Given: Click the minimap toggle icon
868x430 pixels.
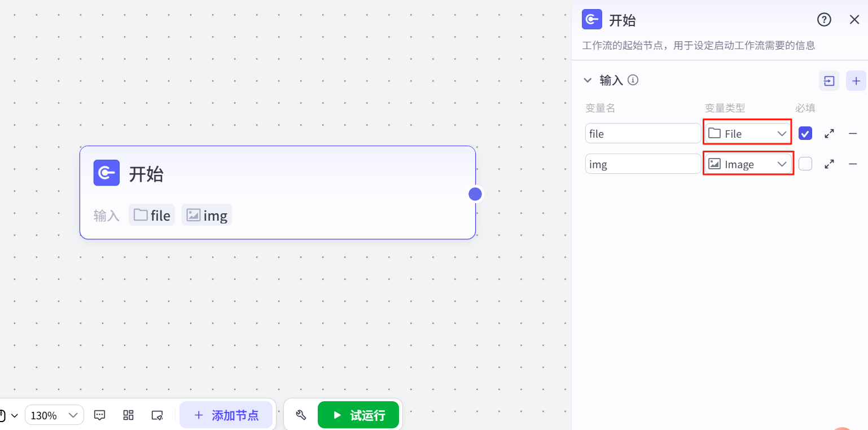Looking at the screenshot, I should click(x=157, y=415).
